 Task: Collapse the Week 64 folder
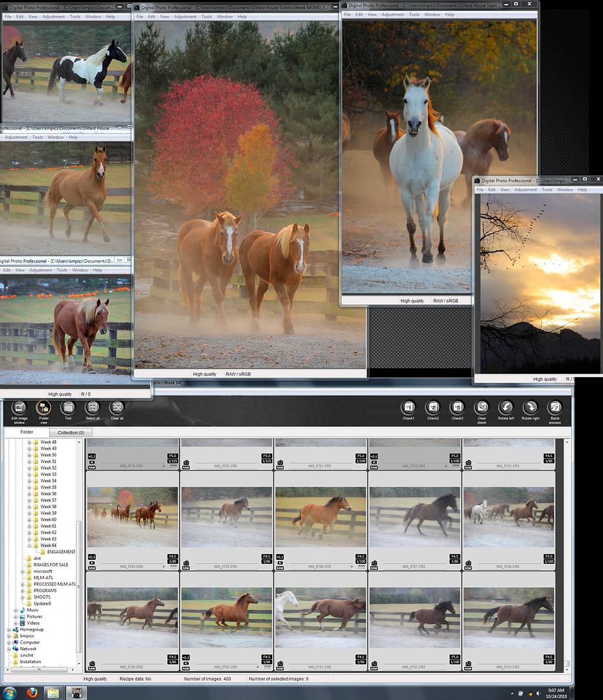click(x=29, y=546)
